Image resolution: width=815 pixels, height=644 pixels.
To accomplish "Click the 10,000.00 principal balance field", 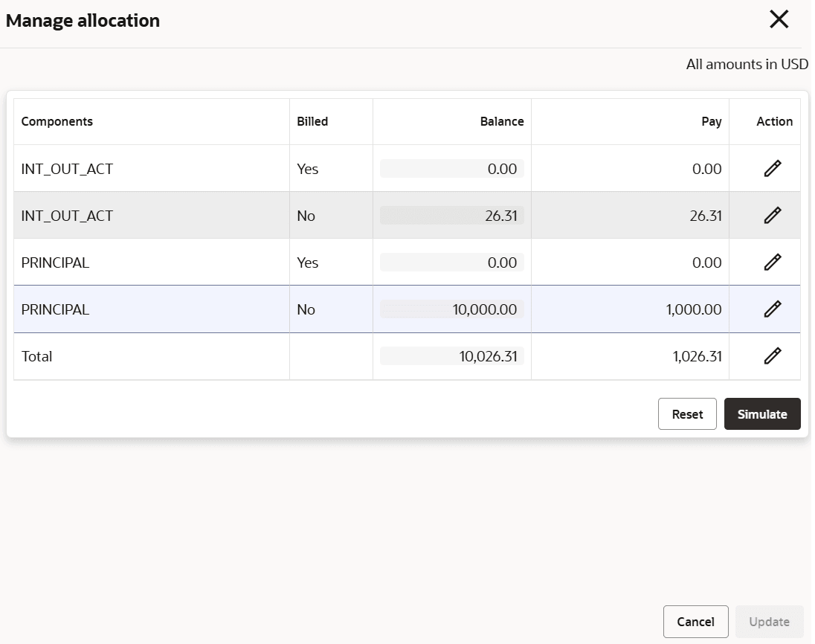I will tap(452, 309).
